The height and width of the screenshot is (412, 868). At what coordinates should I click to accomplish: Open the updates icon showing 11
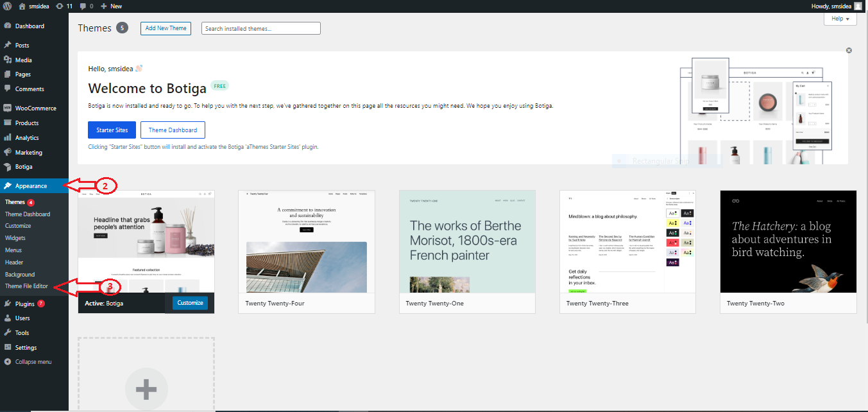60,6
